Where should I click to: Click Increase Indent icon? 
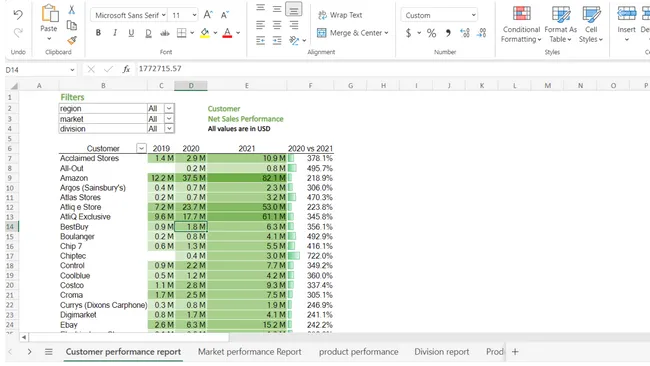coord(277,40)
